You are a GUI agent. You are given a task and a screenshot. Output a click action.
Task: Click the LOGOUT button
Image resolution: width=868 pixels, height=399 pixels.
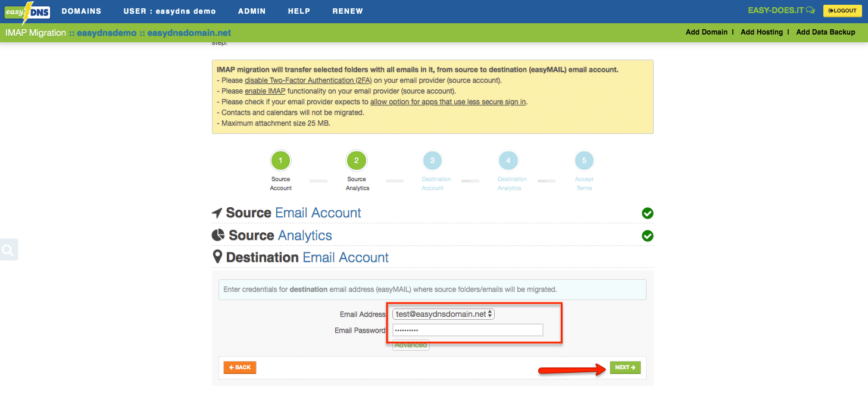(842, 11)
